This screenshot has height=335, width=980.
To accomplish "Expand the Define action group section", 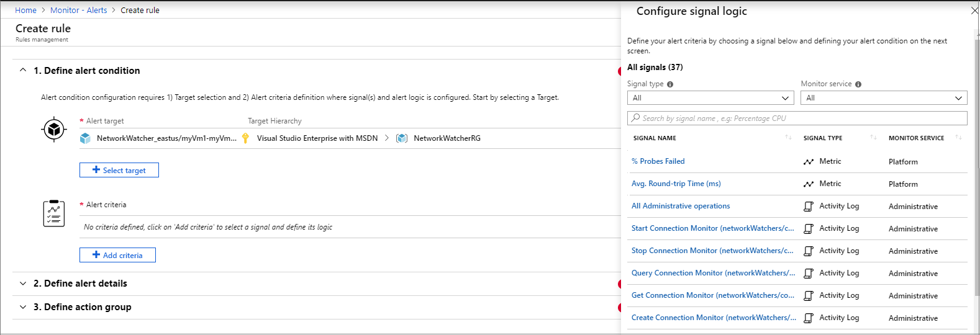I will 23,307.
